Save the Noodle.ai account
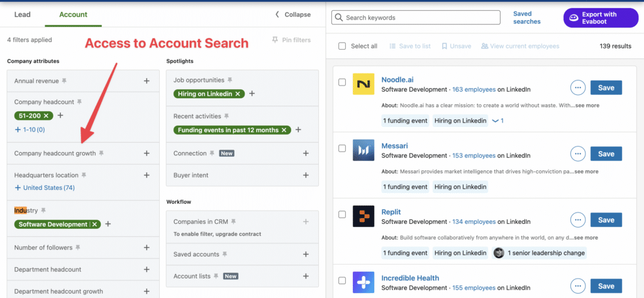This screenshot has height=298, width=644. click(606, 88)
